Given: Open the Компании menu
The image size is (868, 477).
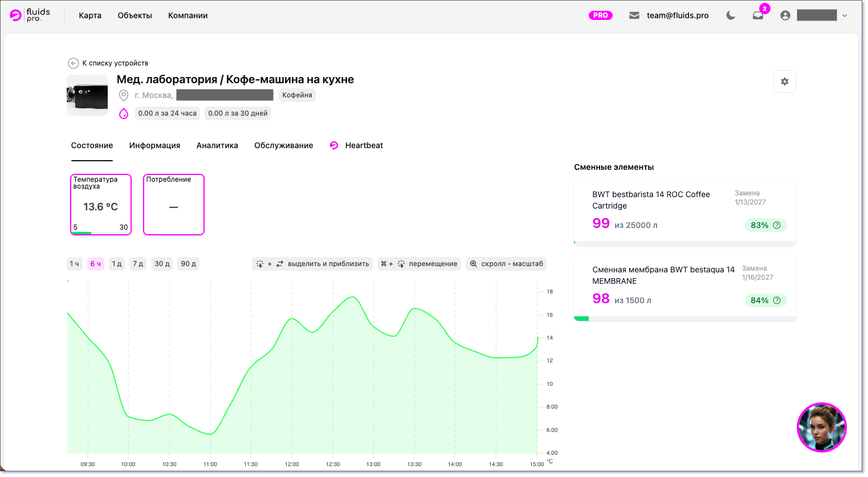Looking at the screenshot, I should coord(188,15).
